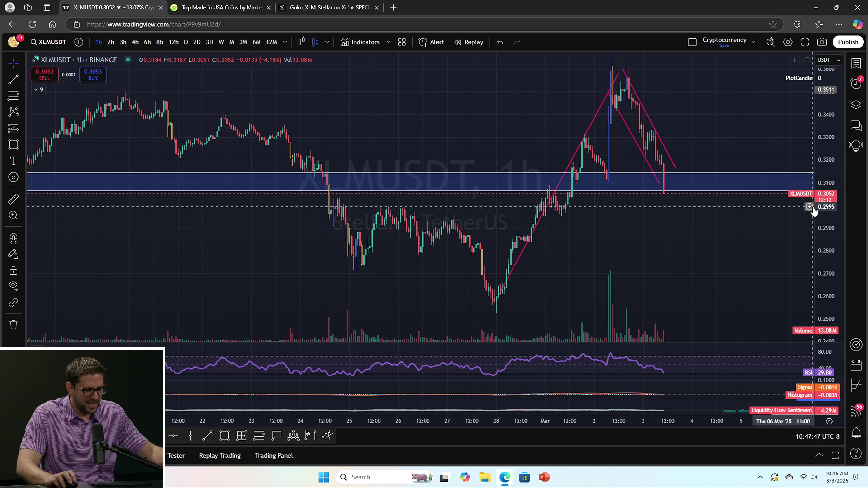868x488 pixels.
Task: Expand the timeframe dropdown next to 12M
Action: pyautogui.click(x=285, y=42)
